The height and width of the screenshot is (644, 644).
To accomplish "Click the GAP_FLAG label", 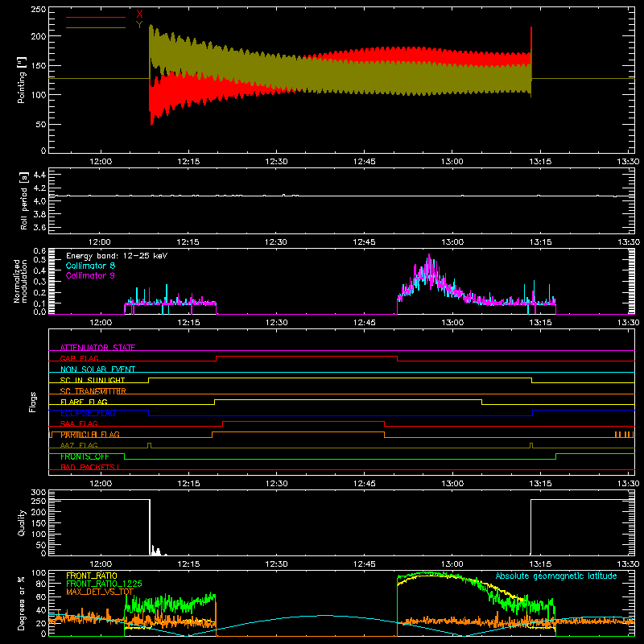I will click(x=79, y=358).
